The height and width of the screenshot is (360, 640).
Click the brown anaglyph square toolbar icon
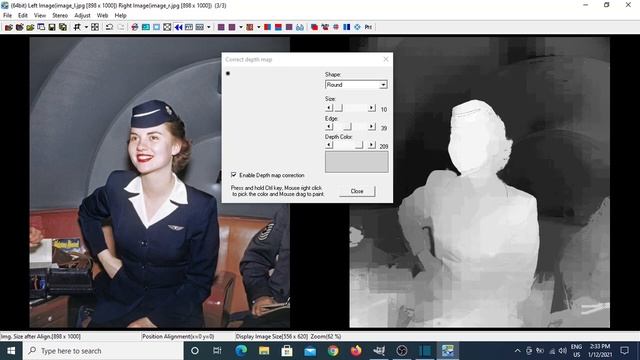click(x=250, y=27)
